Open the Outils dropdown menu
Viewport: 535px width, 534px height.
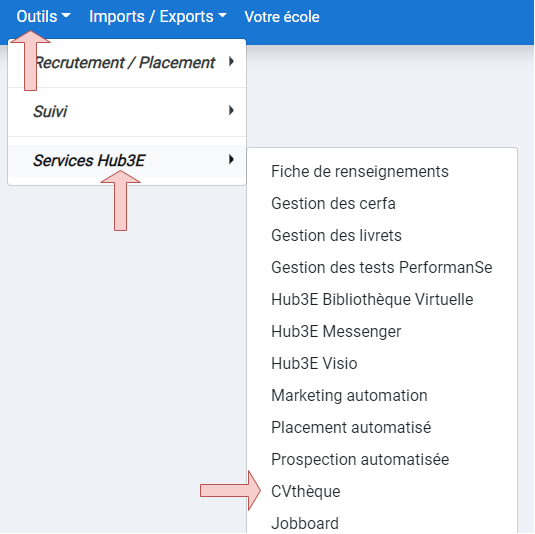click(43, 16)
